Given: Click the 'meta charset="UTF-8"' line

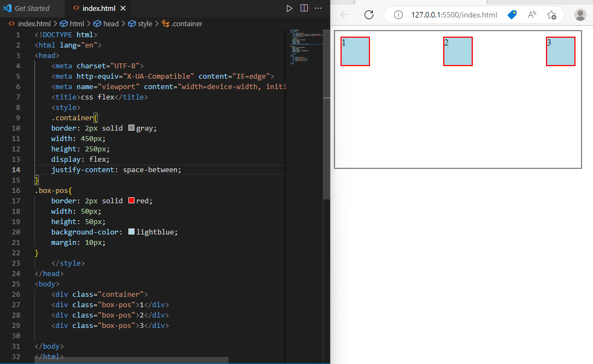Looking at the screenshot, I should tap(98, 66).
